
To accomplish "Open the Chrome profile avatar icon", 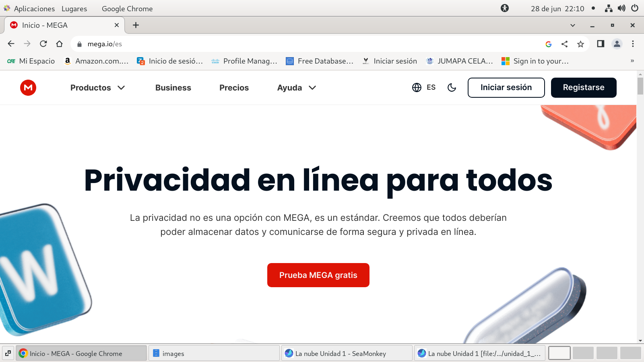I will point(617,44).
